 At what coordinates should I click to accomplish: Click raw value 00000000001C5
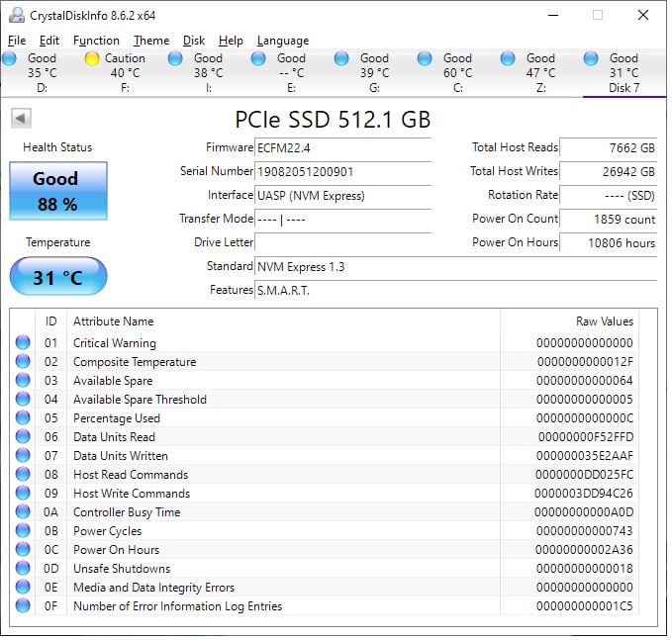pyautogui.click(x=585, y=606)
